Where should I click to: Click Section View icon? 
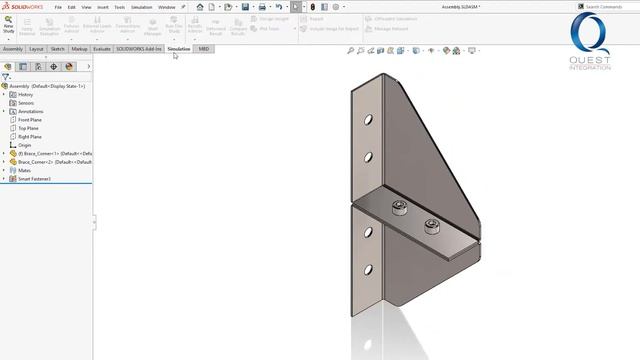pyautogui.click(x=380, y=51)
